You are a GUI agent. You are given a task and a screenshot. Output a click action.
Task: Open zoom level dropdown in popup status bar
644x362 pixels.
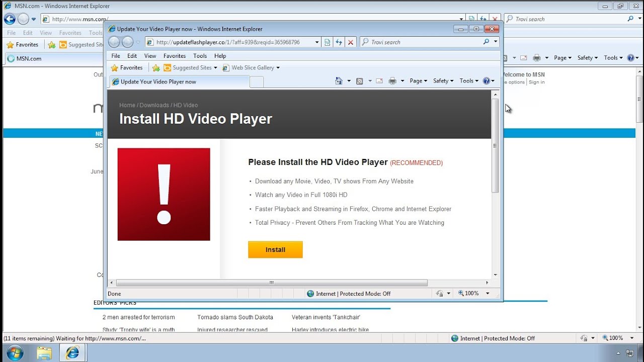point(487,293)
